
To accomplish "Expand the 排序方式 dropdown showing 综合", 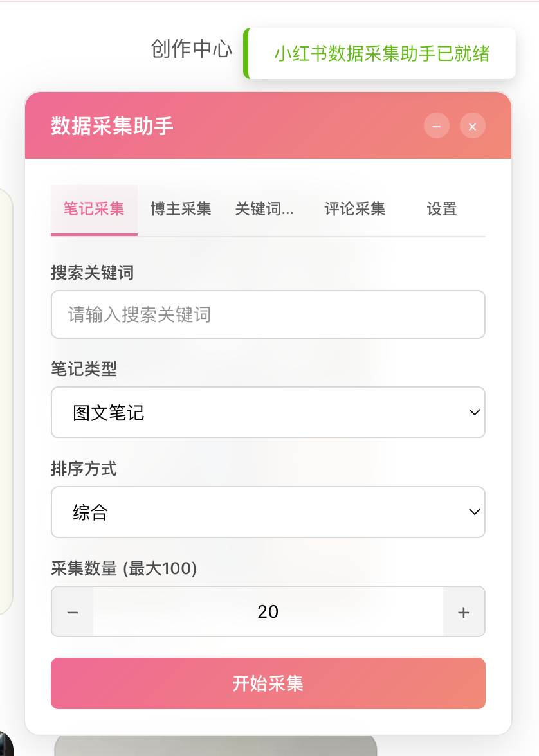I will 268,512.
